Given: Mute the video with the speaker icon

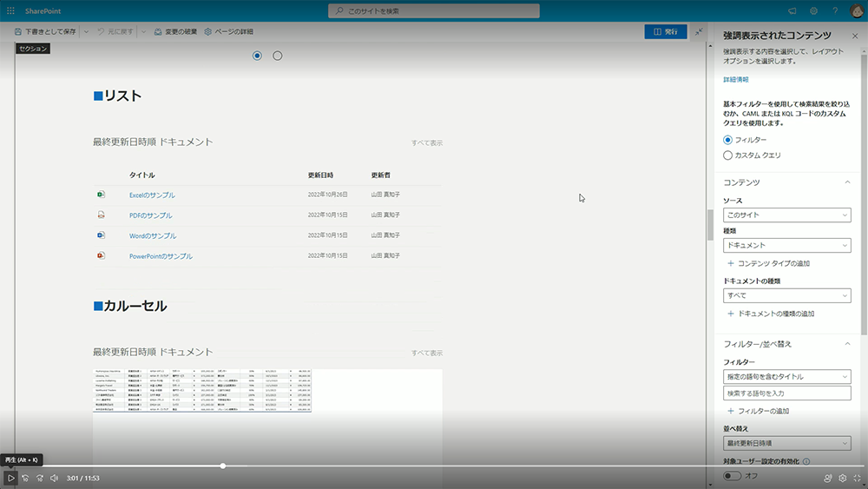Looking at the screenshot, I should click(54, 478).
